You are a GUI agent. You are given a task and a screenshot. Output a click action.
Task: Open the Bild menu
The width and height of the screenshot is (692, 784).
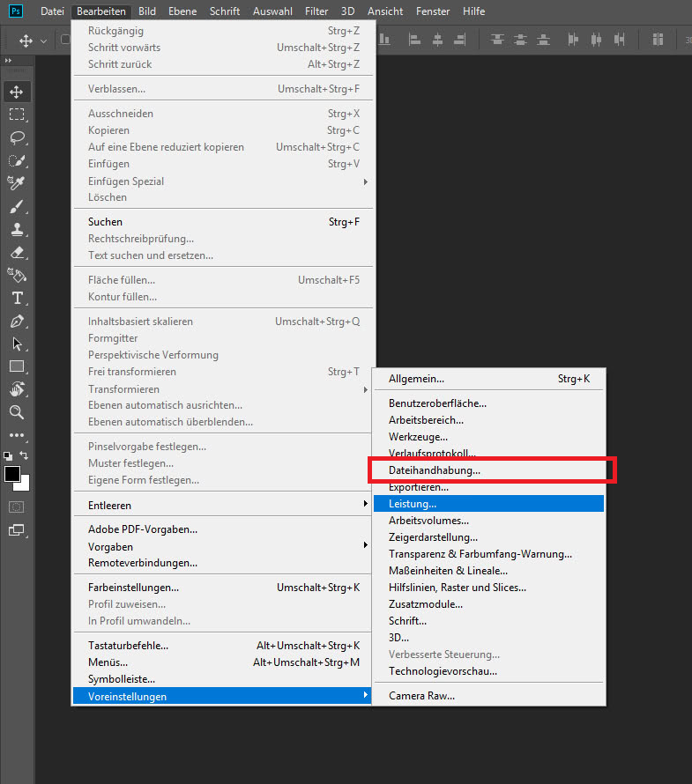(x=147, y=11)
